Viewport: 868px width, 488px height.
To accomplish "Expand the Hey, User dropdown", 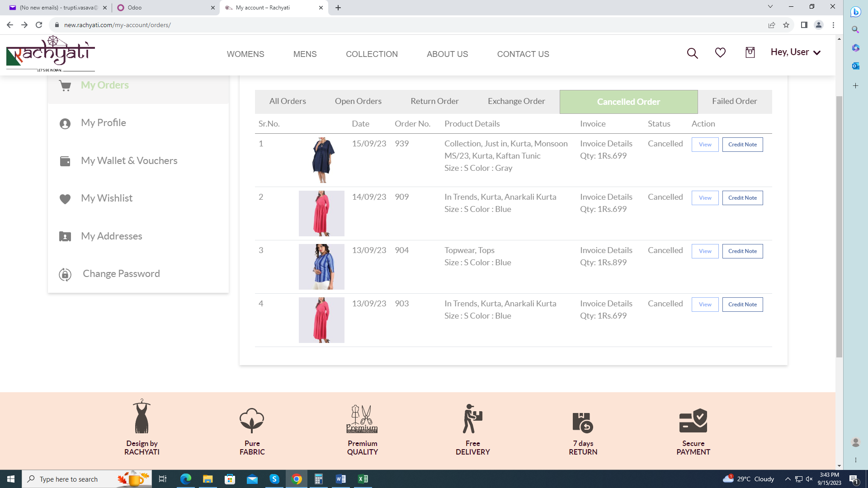I will pos(795,52).
